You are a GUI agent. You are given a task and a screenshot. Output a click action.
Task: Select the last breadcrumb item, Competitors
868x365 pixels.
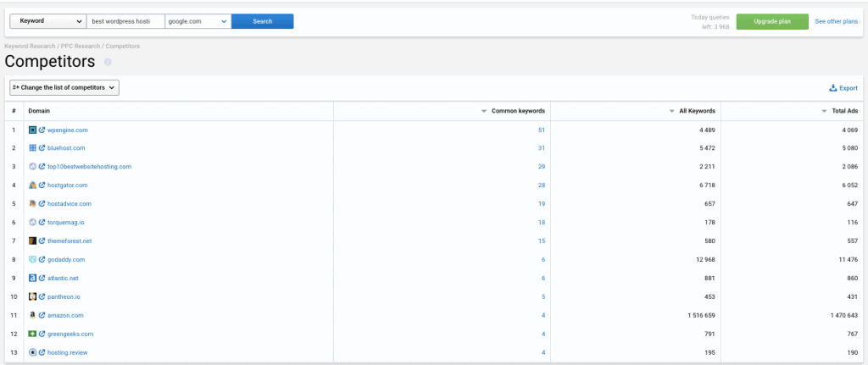(x=123, y=46)
